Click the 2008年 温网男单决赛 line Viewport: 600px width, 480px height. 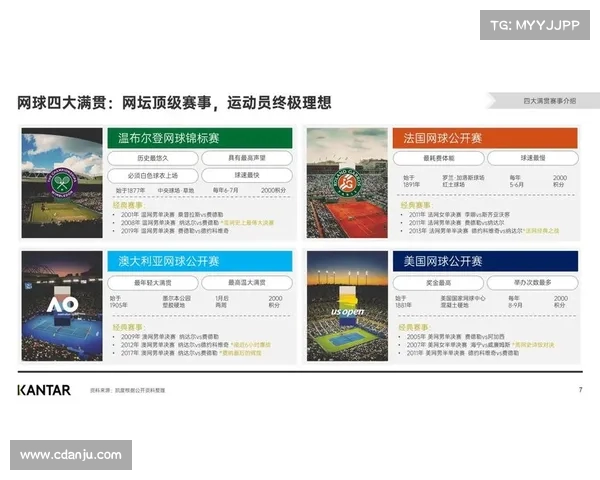(197, 223)
